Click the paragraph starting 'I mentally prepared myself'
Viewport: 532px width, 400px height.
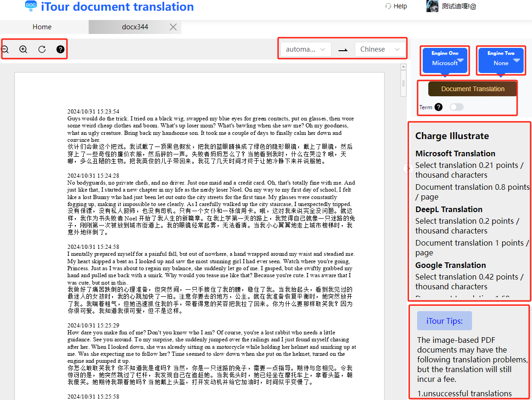pyautogui.click(x=211, y=268)
